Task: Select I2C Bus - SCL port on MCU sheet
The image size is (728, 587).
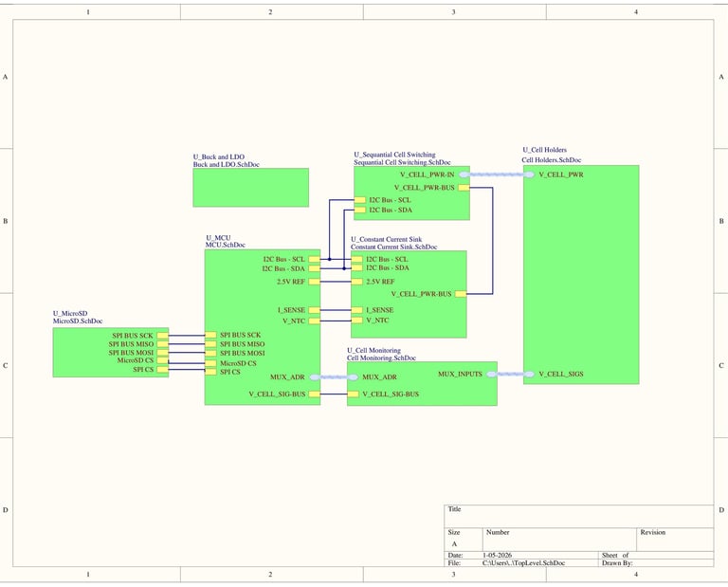Action: (315, 259)
